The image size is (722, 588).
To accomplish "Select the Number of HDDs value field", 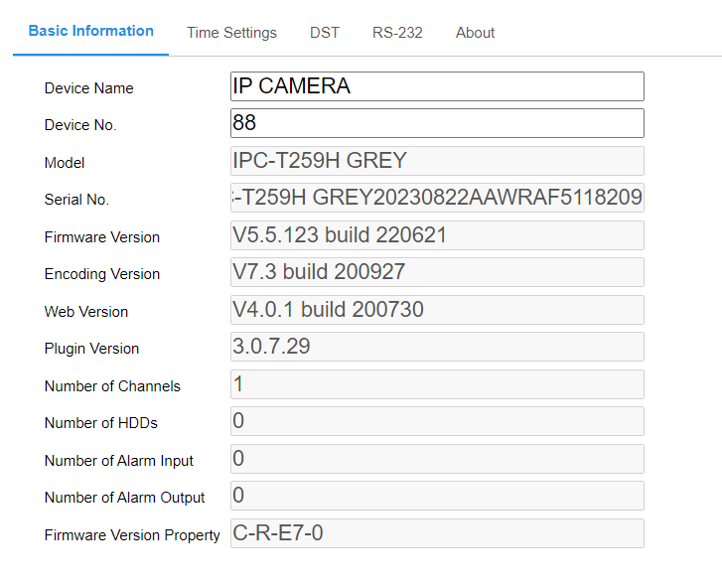I will point(437,421).
